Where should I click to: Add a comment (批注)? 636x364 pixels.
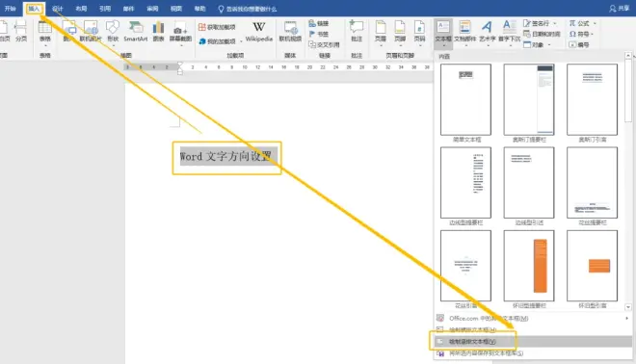click(357, 32)
